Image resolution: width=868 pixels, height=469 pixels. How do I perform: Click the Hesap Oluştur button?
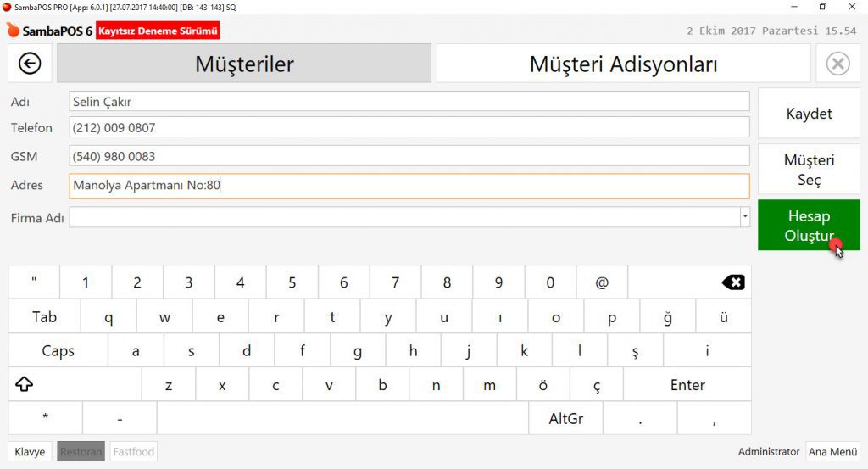click(x=809, y=226)
